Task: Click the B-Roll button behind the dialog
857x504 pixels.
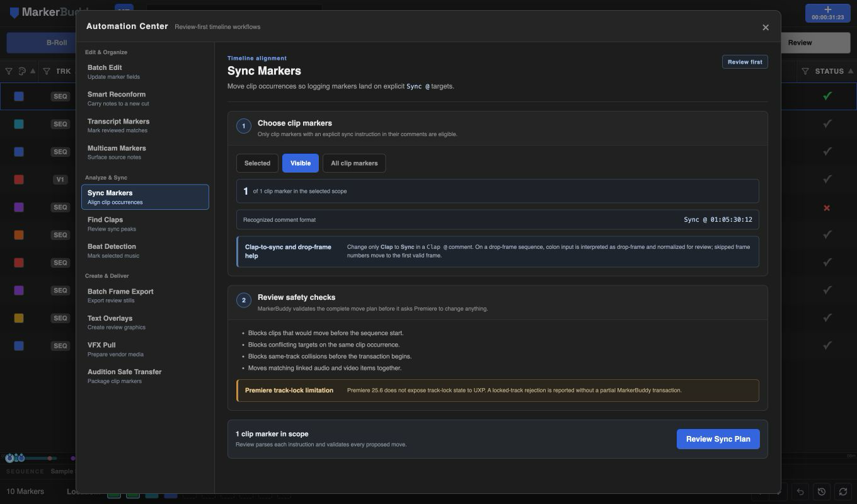Action: [x=41, y=43]
